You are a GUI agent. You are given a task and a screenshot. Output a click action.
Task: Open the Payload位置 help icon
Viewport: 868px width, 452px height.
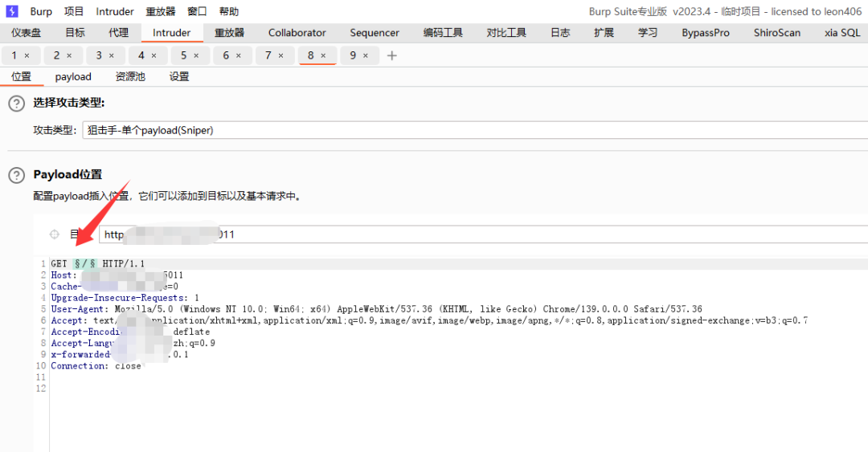17,175
